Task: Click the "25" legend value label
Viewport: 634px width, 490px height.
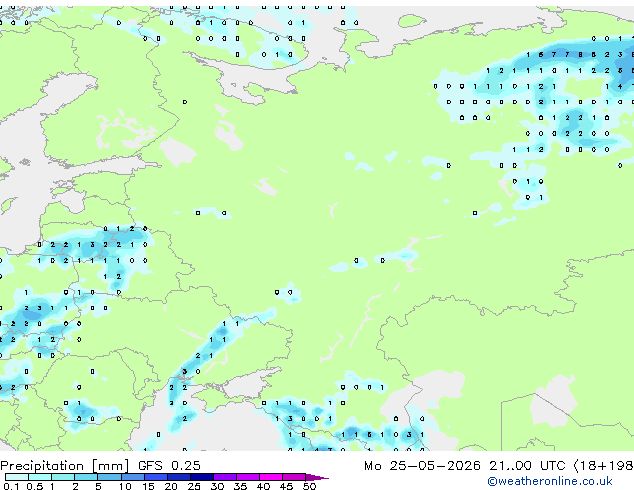Action: tap(194, 486)
